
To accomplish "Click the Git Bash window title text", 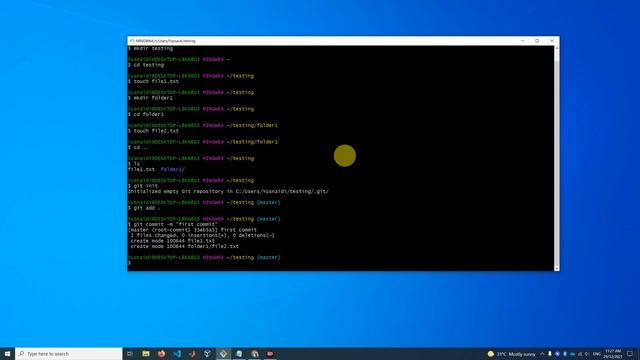I will coord(165,41).
